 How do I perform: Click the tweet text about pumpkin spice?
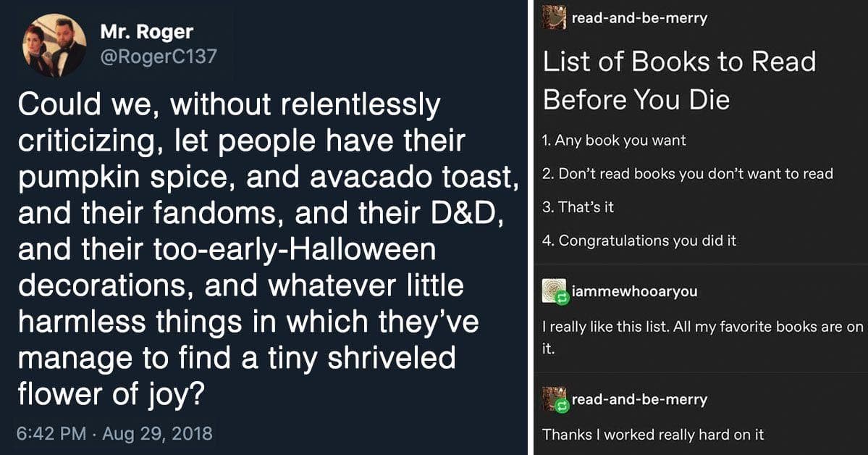coord(261,249)
